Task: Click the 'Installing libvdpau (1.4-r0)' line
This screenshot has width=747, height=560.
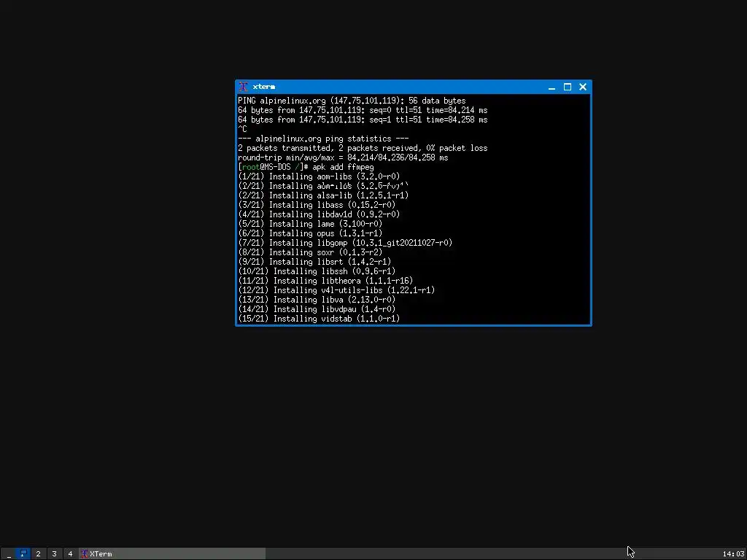Action: click(317, 309)
